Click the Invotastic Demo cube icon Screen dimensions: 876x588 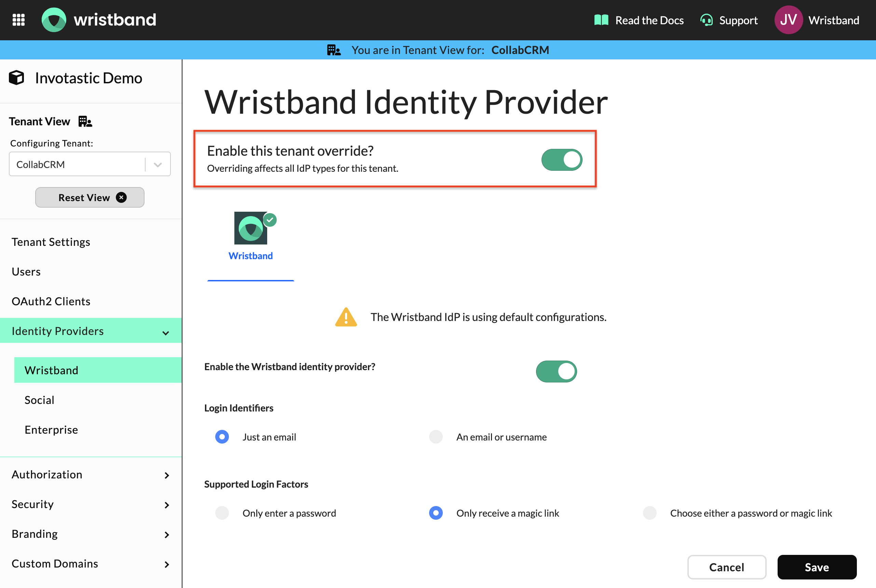[16, 78]
